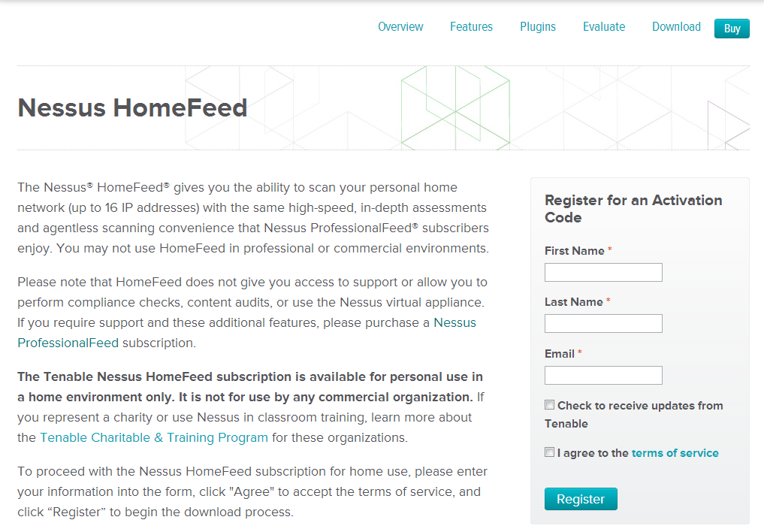The image size is (764, 532).
Task: Open the Overview navigation link
Action: click(400, 27)
